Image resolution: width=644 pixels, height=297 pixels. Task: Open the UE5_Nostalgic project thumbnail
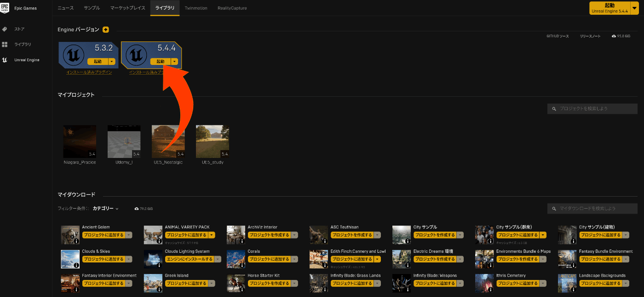(x=168, y=141)
